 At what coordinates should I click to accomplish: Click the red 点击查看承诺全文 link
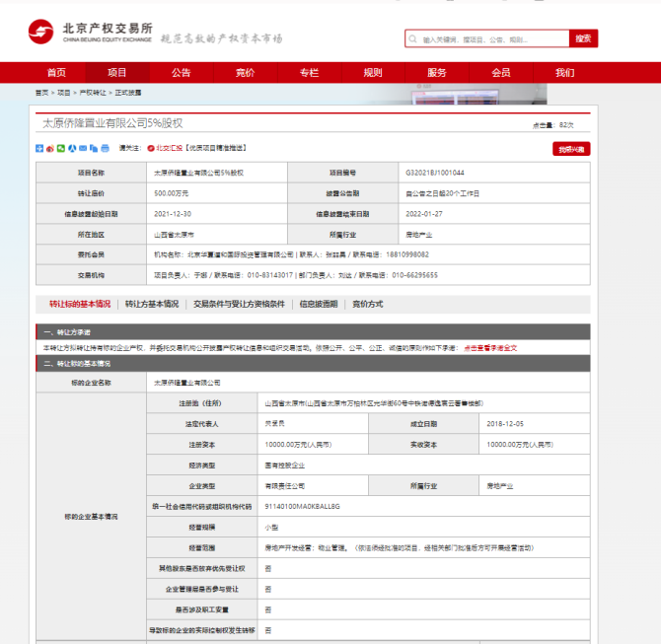(x=490, y=348)
